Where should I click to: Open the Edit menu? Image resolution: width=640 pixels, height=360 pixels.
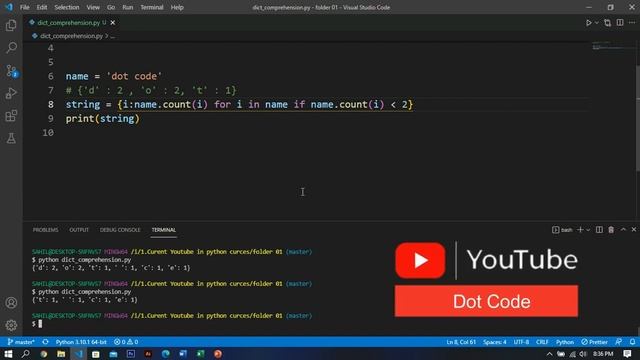click(x=42, y=7)
